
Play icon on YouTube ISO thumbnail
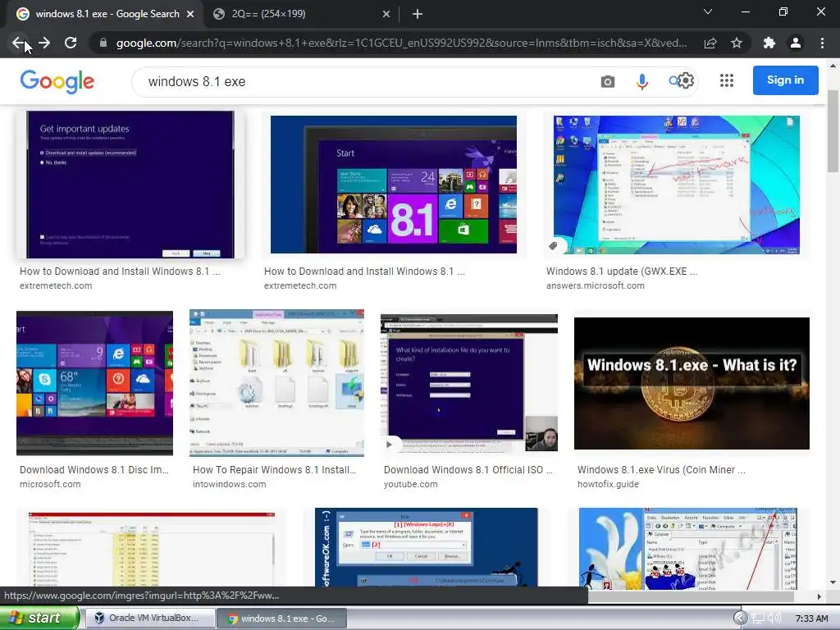[390, 445]
